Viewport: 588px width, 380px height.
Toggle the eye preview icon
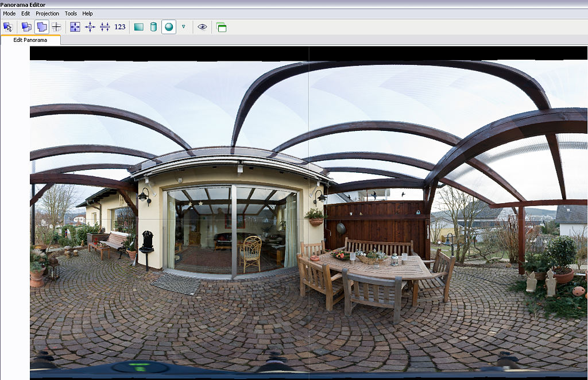[x=202, y=26]
